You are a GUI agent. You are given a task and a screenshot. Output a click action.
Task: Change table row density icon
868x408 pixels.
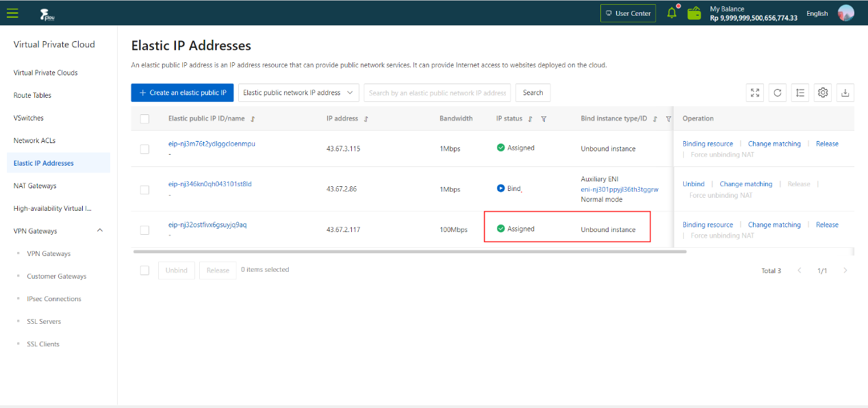[800, 93]
